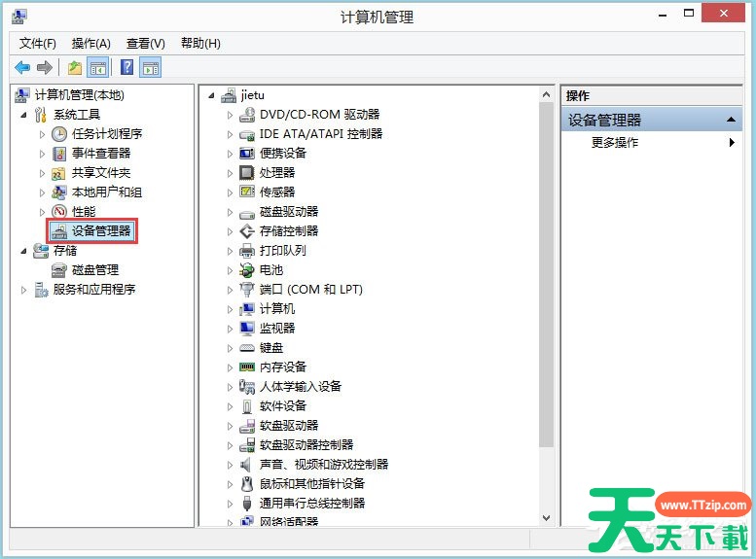The width and height of the screenshot is (756, 559).
Task: Click the keyboard icon for 键盘
Action: coord(247,347)
